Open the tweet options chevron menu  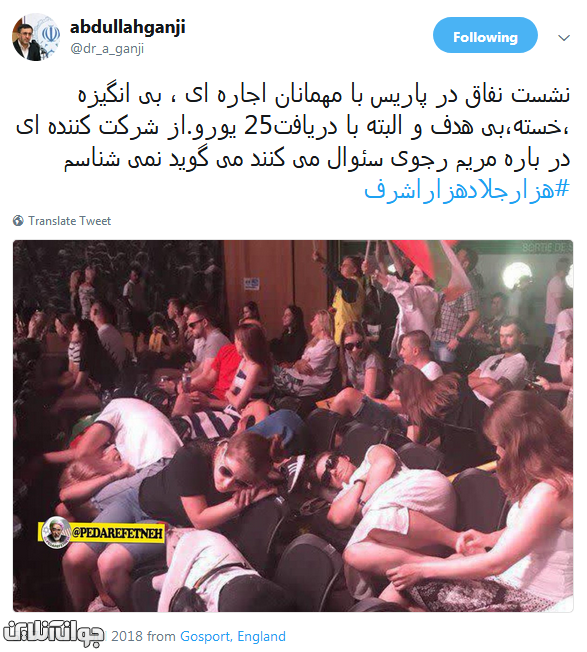(563, 38)
